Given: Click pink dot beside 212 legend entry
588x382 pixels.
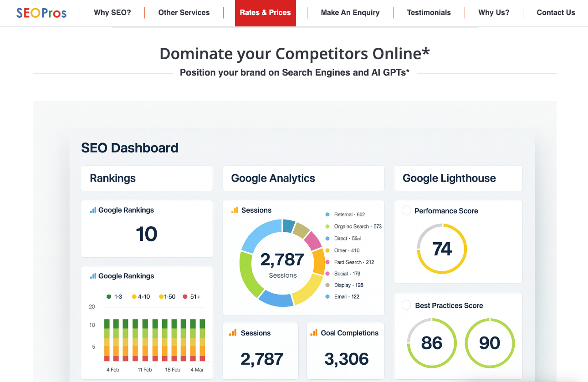Looking at the screenshot, I should pos(327,262).
